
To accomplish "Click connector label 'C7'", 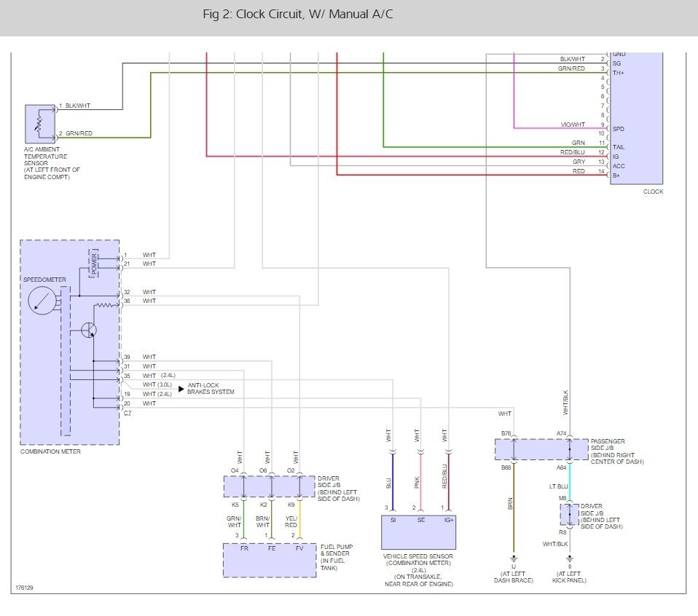I will pyautogui.click(x=128, y=413).
